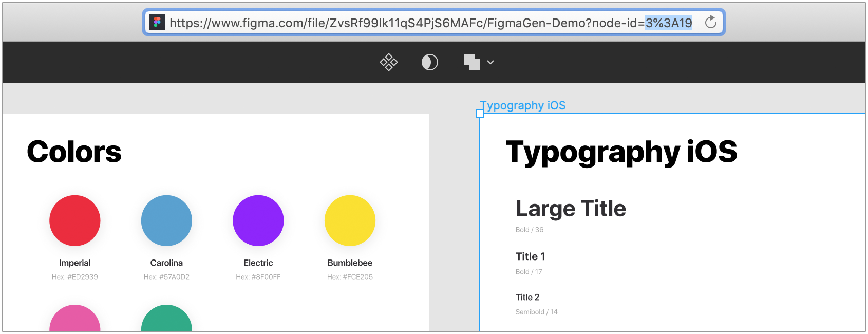Select the Bumblebee yellow color swatch

click(350, 220)
